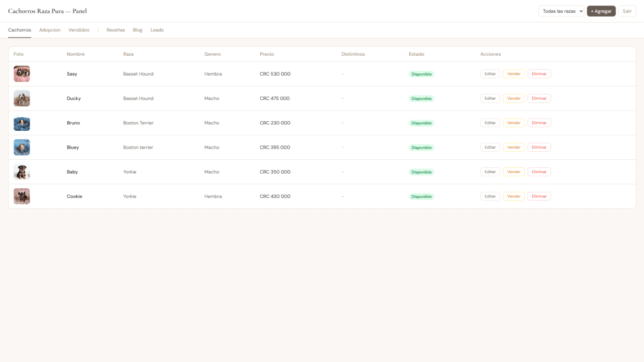Screen dimensions: 644x362
Task: Click the Distintivos column header
Action: [353, 54]
